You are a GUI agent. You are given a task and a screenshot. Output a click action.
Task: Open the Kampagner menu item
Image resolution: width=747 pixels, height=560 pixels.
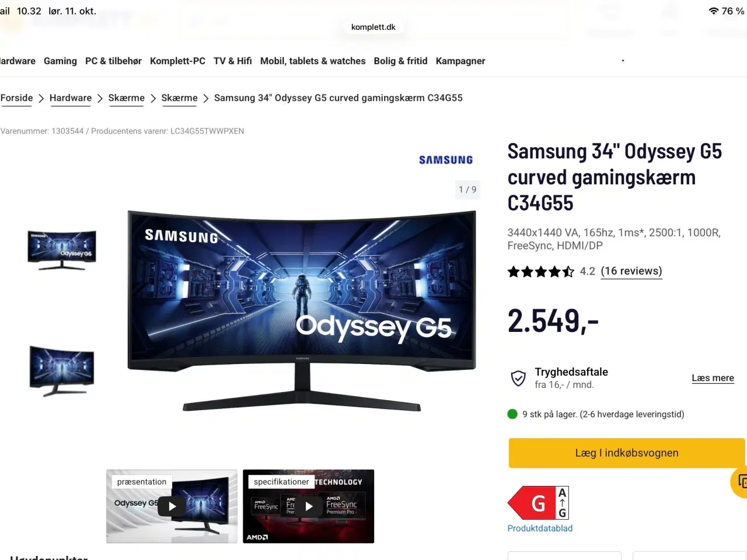460,61
